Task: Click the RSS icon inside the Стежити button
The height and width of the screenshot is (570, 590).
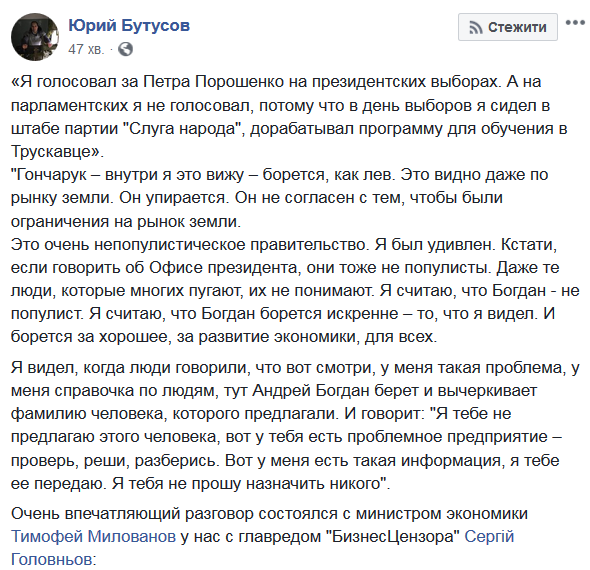Action: click(x=476, y=27)
